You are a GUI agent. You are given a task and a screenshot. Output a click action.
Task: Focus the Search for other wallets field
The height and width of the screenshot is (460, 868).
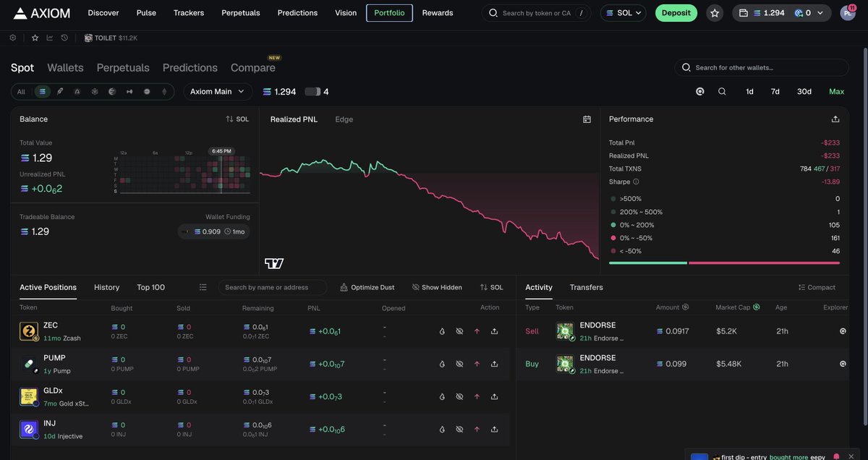click(762, 67)
